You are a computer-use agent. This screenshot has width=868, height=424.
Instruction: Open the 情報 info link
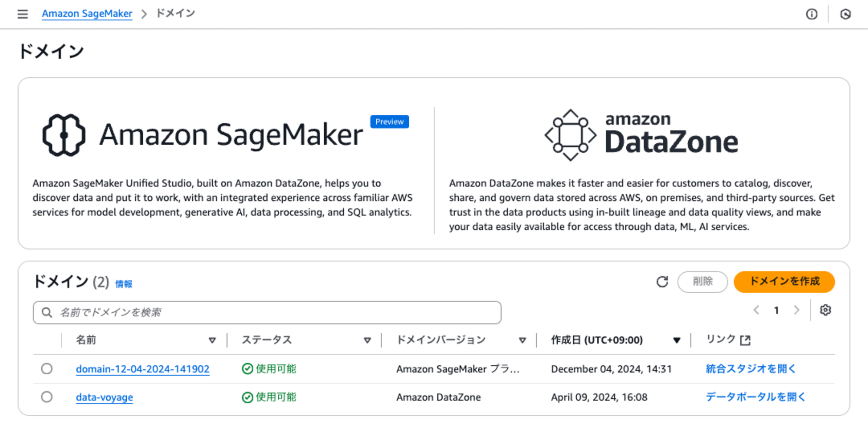pos(124,284)
